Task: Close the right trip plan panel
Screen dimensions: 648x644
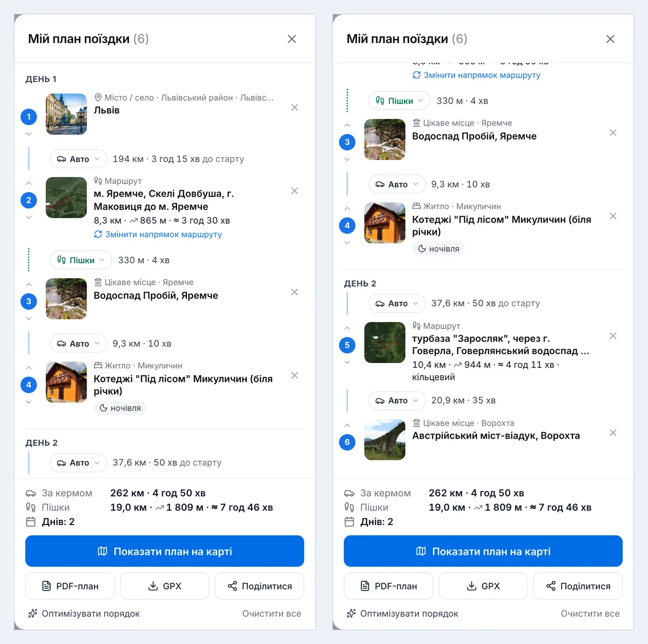Action: pyautogui.click(x=610, y=39)
